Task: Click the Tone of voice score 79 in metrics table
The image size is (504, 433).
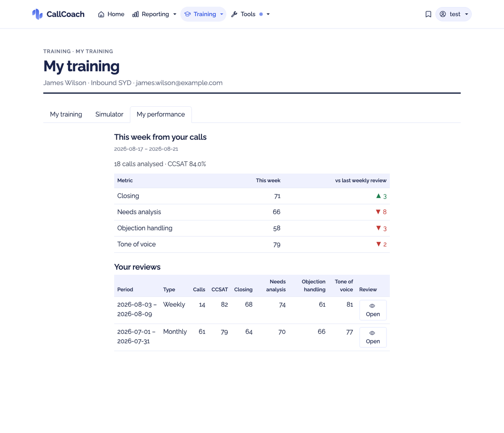Action: (x=277, y=244)
